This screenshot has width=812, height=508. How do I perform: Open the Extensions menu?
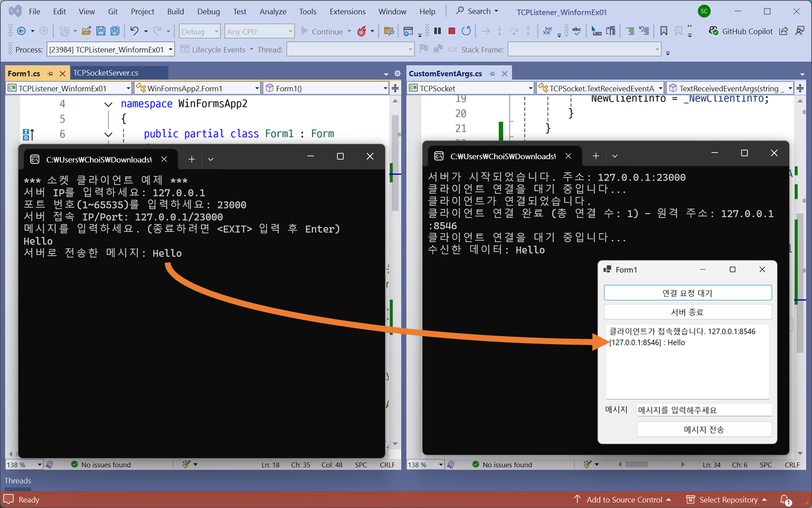347,11
